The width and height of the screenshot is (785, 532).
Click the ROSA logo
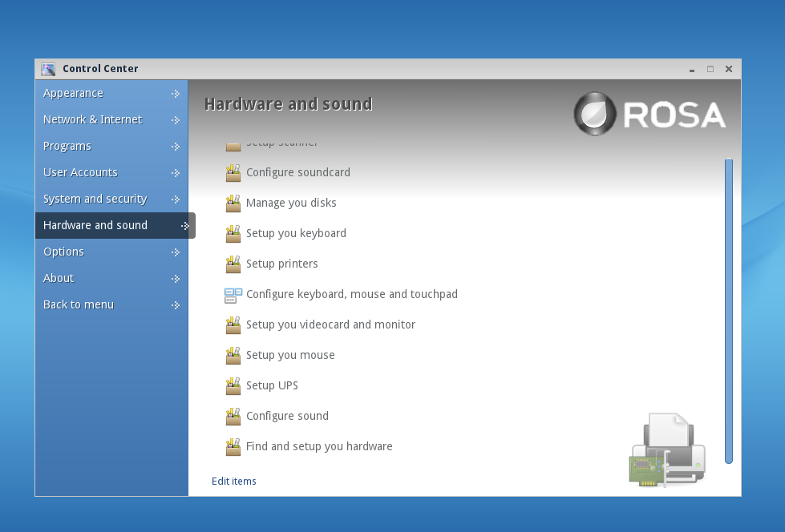(x=650, y=115)
